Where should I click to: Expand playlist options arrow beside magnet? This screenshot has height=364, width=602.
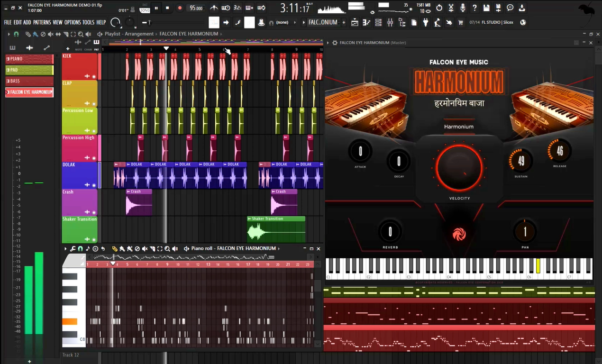click(x=9, y=34)
